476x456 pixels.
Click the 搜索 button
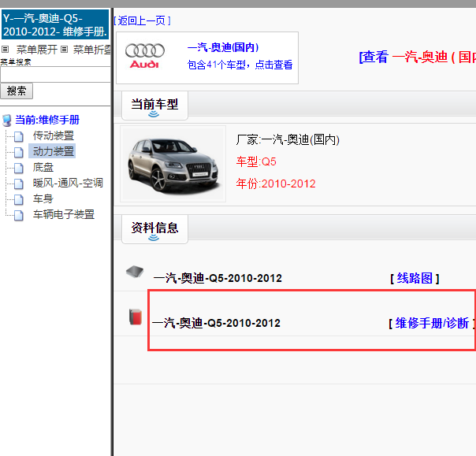[x=17, y=91]
